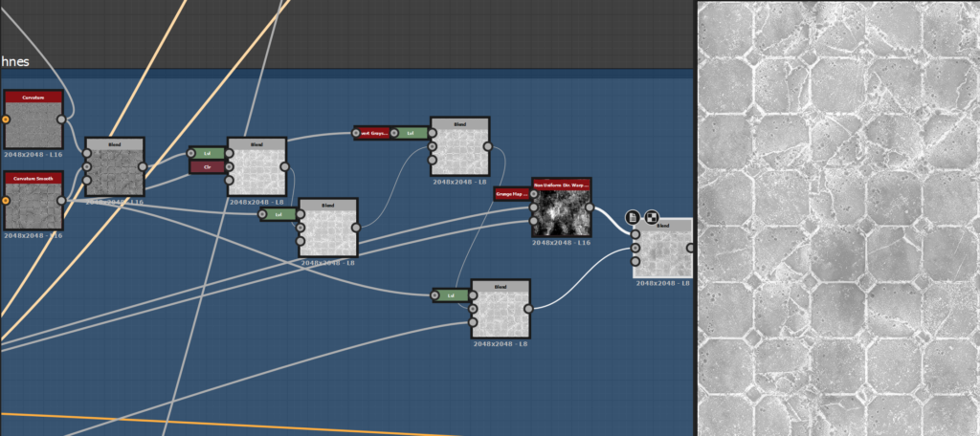Viewport: 980px width, 436px height.
Task: Click the checker icon above highlighted Blend
Action: point(652,217)
